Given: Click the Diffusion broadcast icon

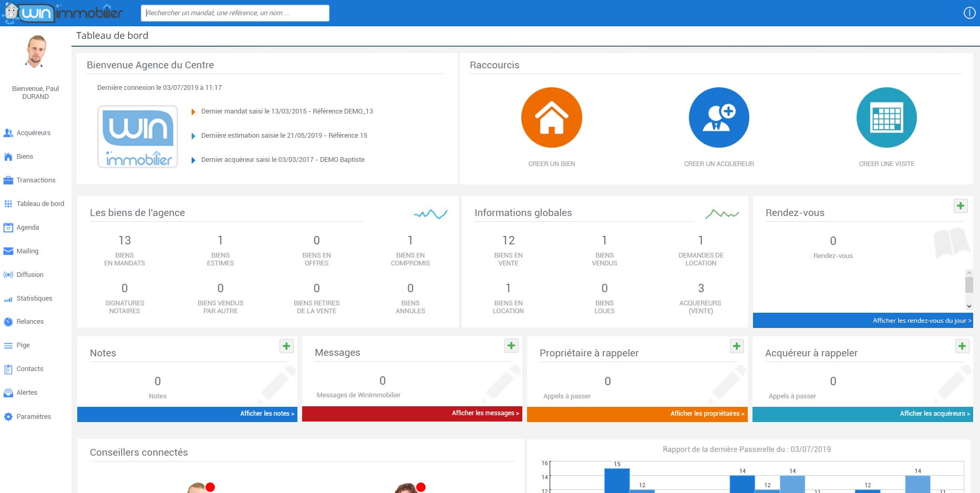Looking at the screenshot, I should (8, 275).
